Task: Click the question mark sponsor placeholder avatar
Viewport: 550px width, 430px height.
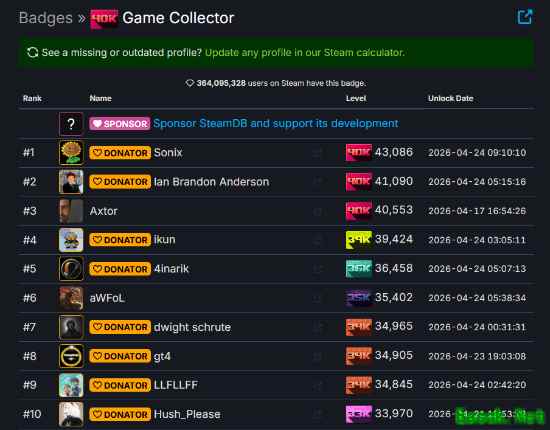Action: (x=71, y=124)
